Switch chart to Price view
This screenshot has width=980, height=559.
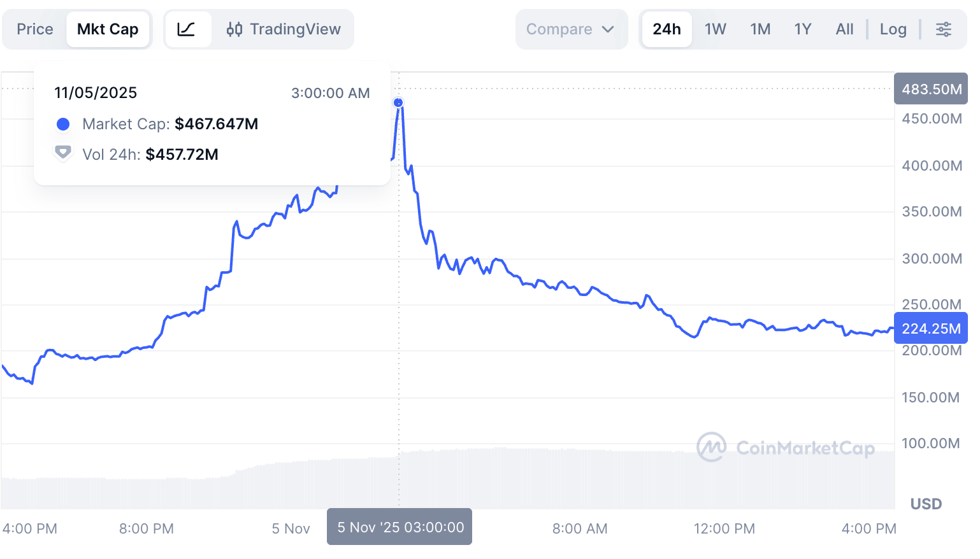point(34,29)
